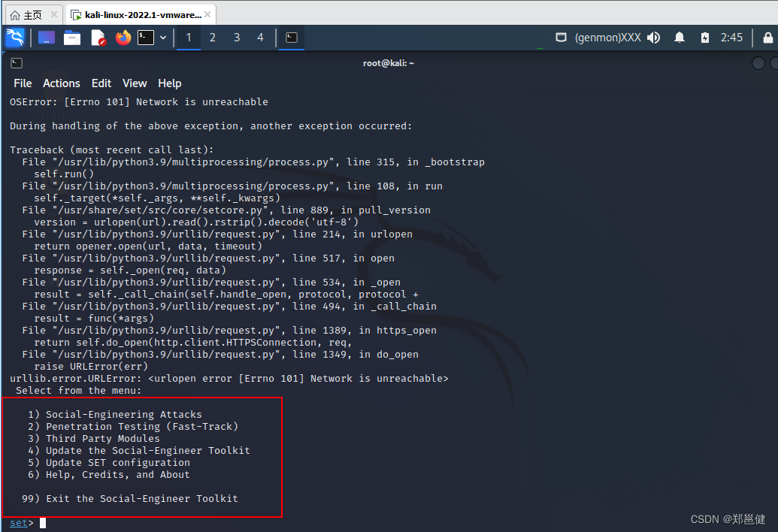Screen dimensions: 778x532
Task: Click the "urllib.error.URLError" output line
Action: 229,379
